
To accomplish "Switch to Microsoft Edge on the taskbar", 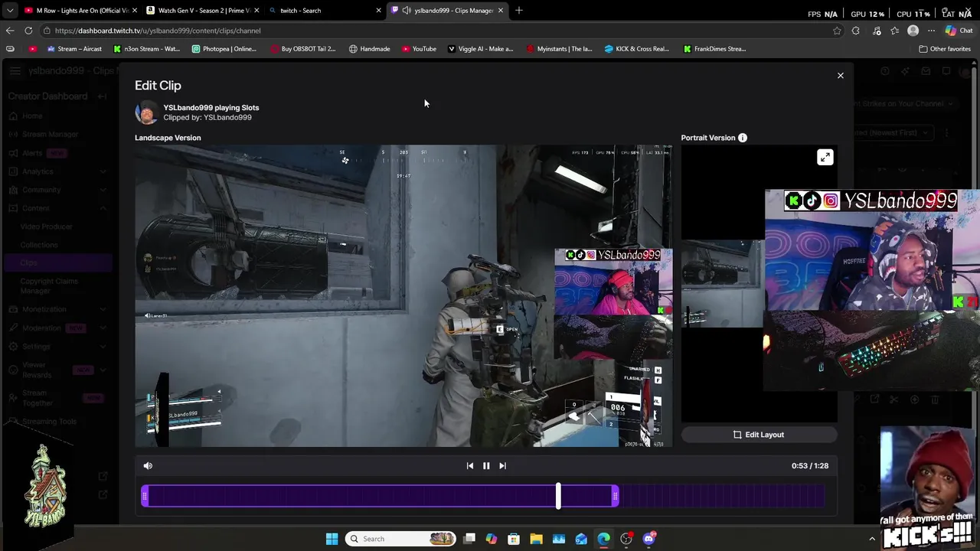I will click(x=603, y=539).
